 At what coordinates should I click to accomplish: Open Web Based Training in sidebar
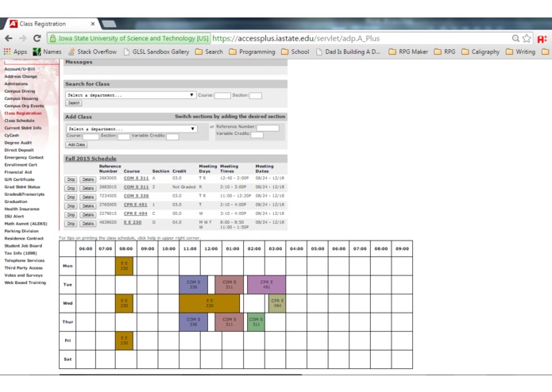point(25,282)
